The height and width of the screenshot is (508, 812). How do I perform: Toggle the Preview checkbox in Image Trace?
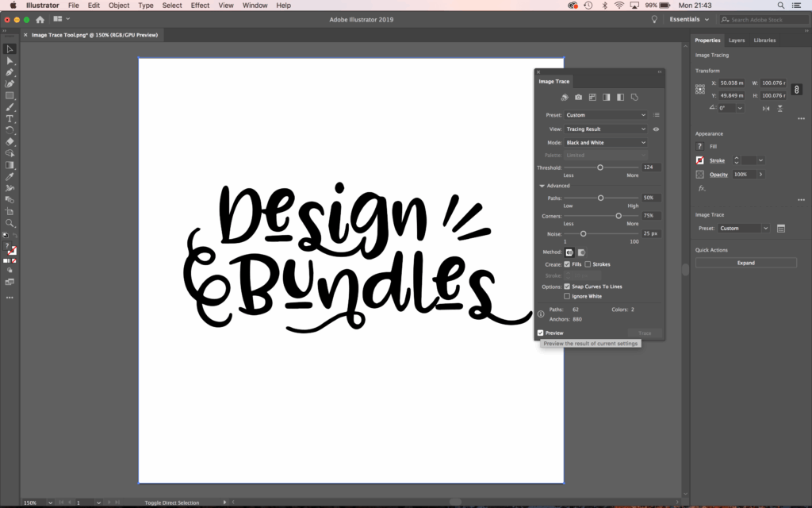[x=541, y=333]
